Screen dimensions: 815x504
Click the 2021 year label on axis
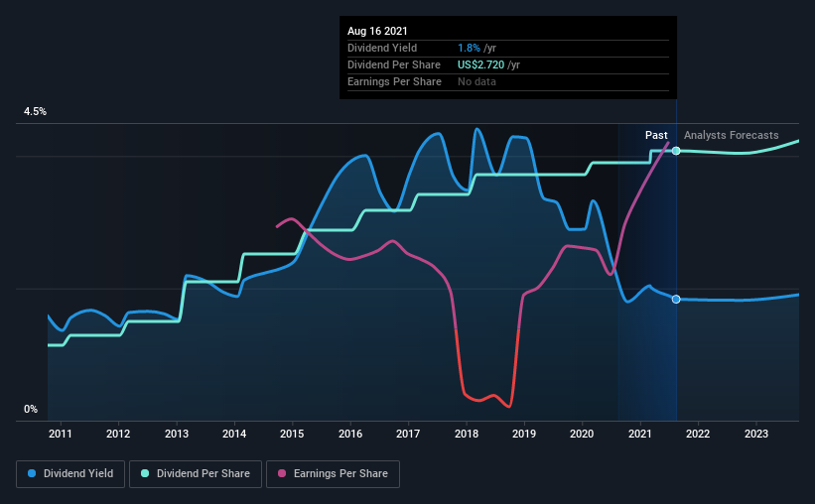(x=640, y=434)
